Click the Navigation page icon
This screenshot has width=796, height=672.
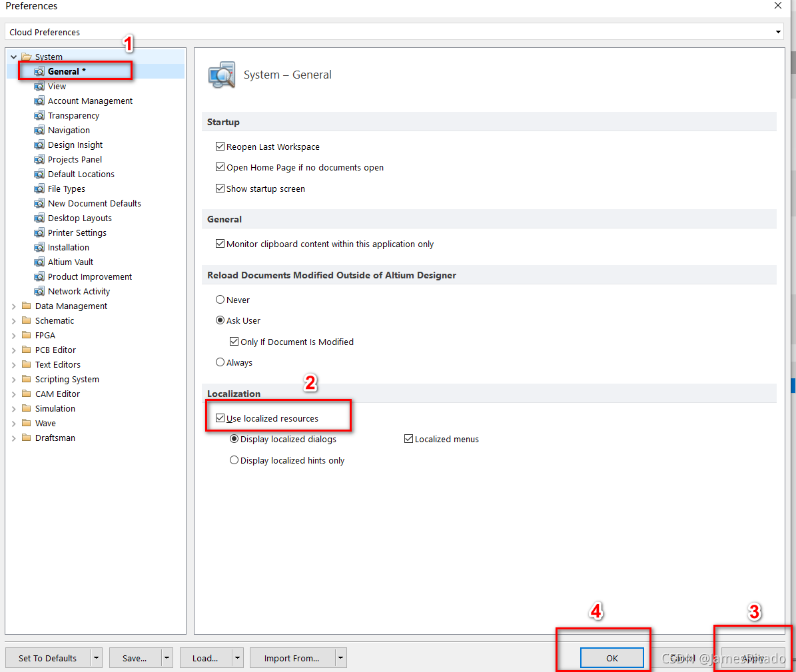(x=39, y=131)
